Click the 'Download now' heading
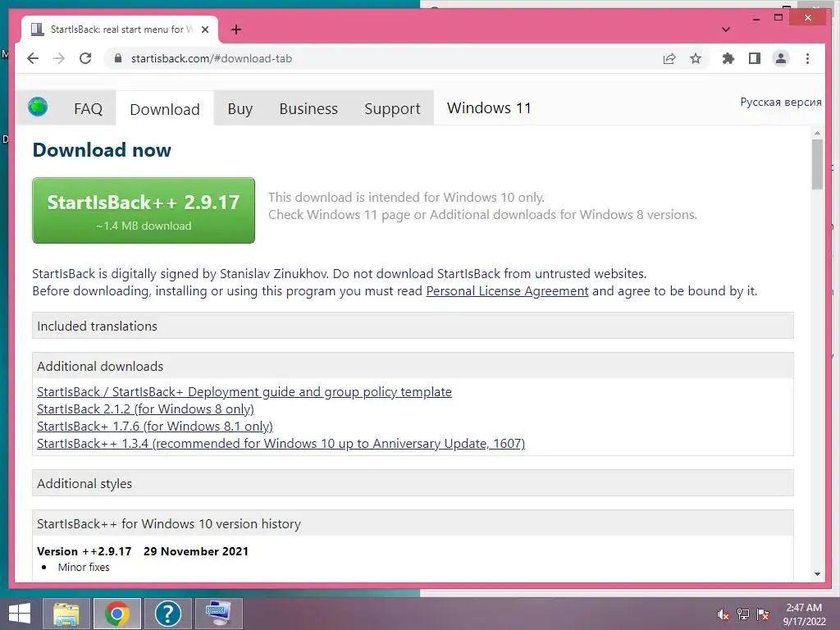Image resolution: width=840 pixels, height=630 pixels. coord(102,150)
